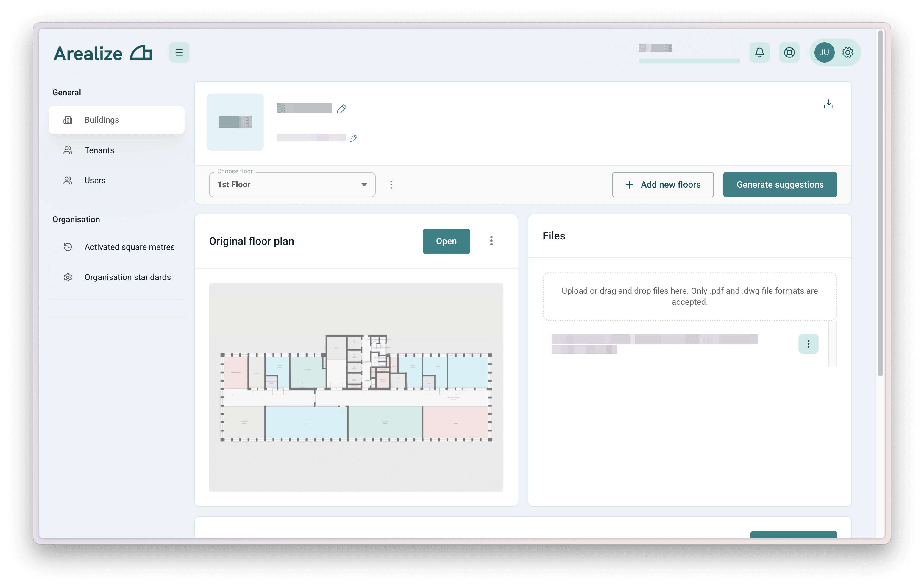The image size is (924, 588).
Task: Open Original floor plan three-dot menu
Action: tap(491, 241)
